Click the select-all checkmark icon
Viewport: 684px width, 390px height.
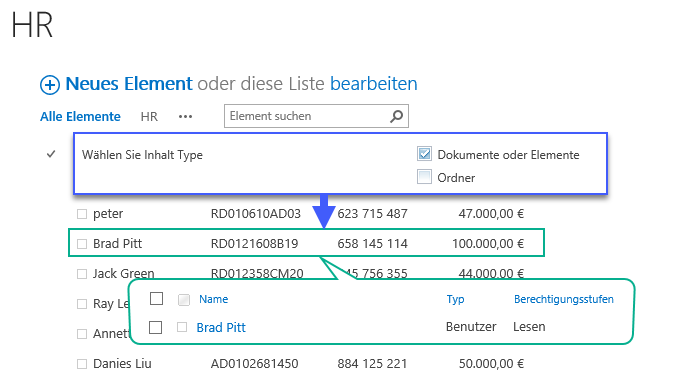point(51,154)
